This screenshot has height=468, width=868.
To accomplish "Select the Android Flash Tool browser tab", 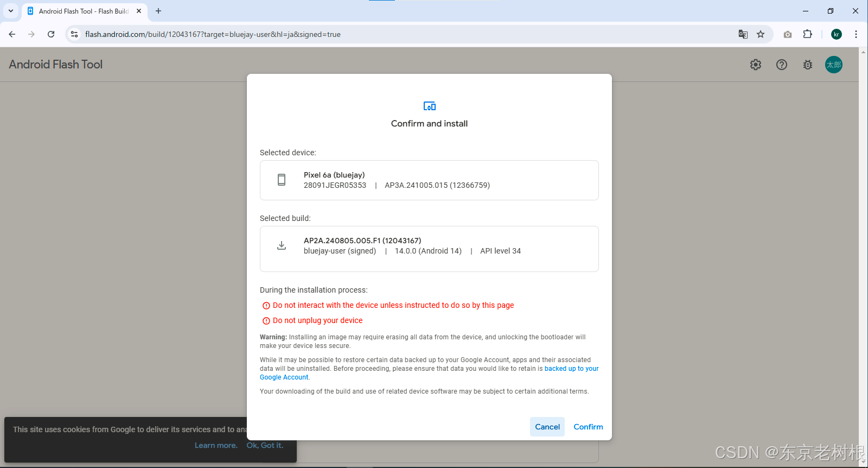I will (84, 11).
